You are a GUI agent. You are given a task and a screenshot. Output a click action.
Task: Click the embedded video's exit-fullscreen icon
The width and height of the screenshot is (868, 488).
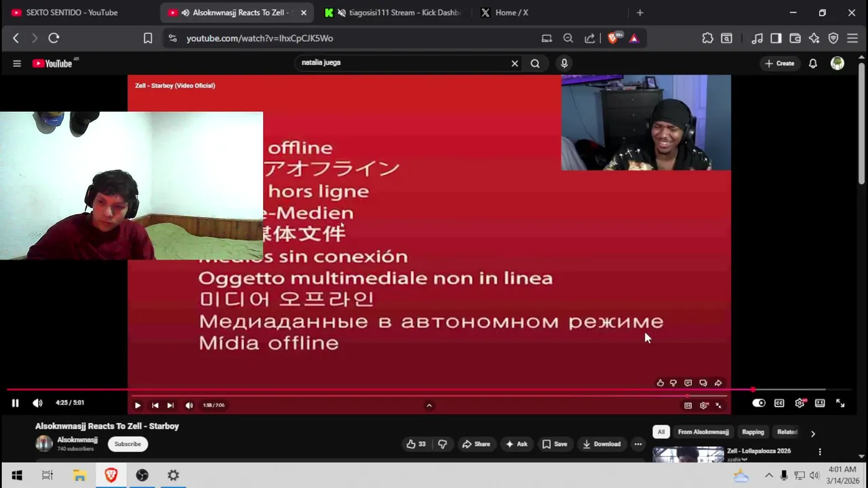[x=719, y=405]
